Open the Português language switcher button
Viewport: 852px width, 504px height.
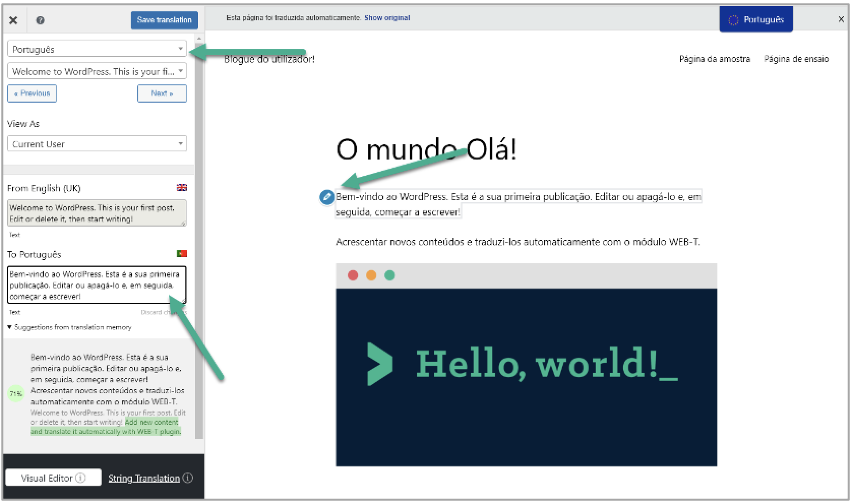tap(756, 20)
